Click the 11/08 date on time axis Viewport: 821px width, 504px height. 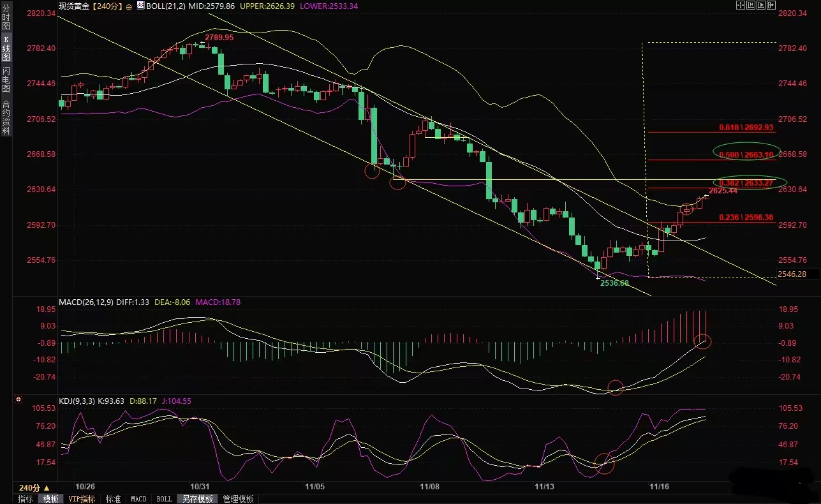429,487
